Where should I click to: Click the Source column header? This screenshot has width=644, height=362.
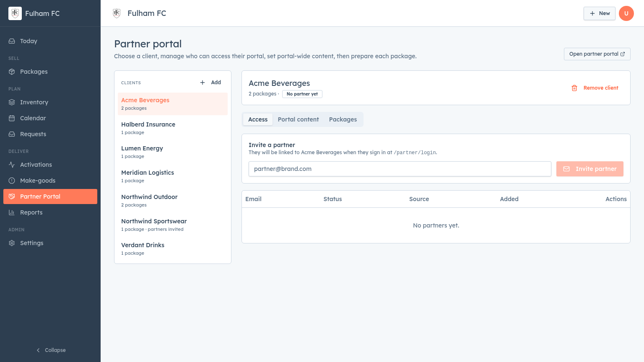[x=419, y=199]
